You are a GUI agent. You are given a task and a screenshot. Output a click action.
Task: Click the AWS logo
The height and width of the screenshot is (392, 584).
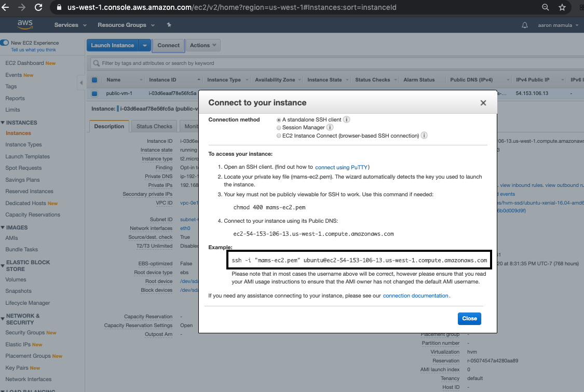coord(25,24)
